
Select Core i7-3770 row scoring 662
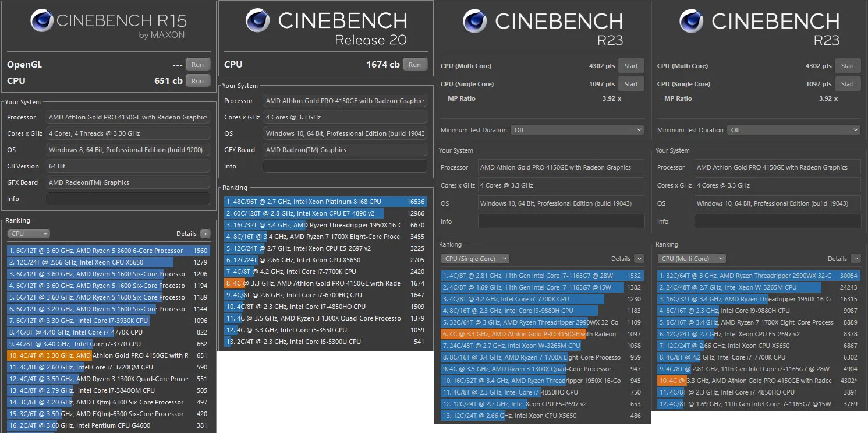109,344
